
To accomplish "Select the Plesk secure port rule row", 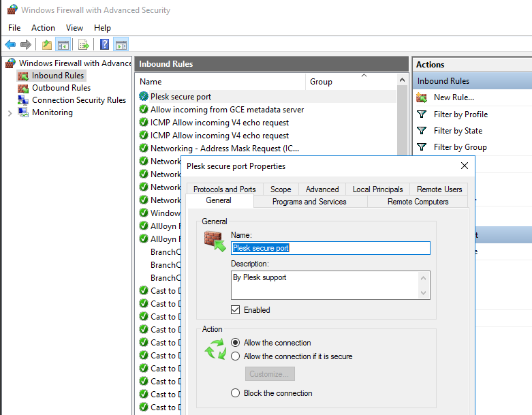I will tap(266, 97).
